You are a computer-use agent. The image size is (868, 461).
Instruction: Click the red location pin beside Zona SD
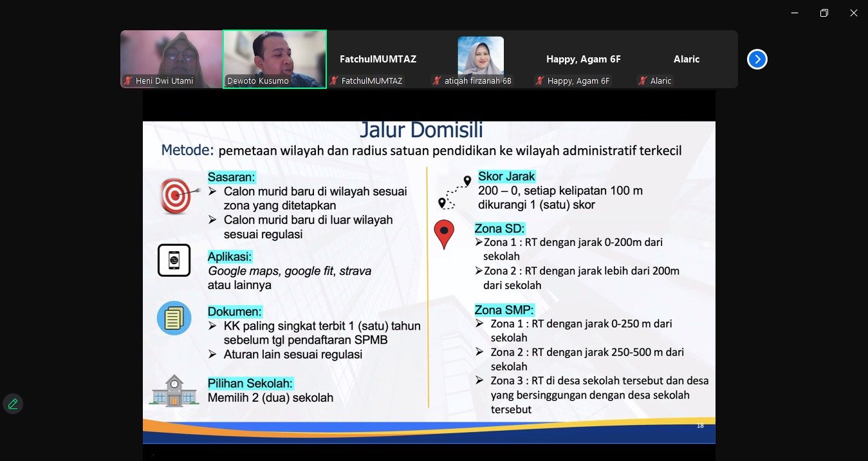pyautogui.click(x=444, y=234)
